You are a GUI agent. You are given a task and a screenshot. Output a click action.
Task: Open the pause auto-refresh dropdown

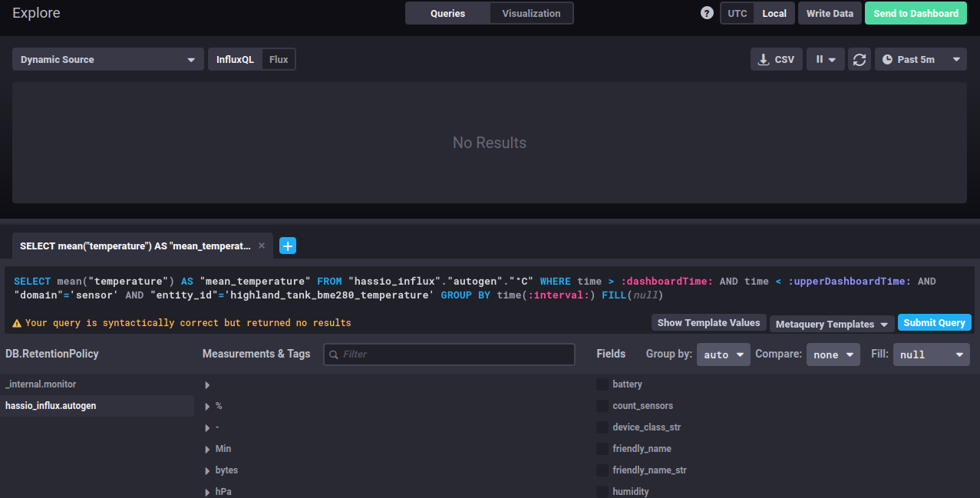click(825, 59)
